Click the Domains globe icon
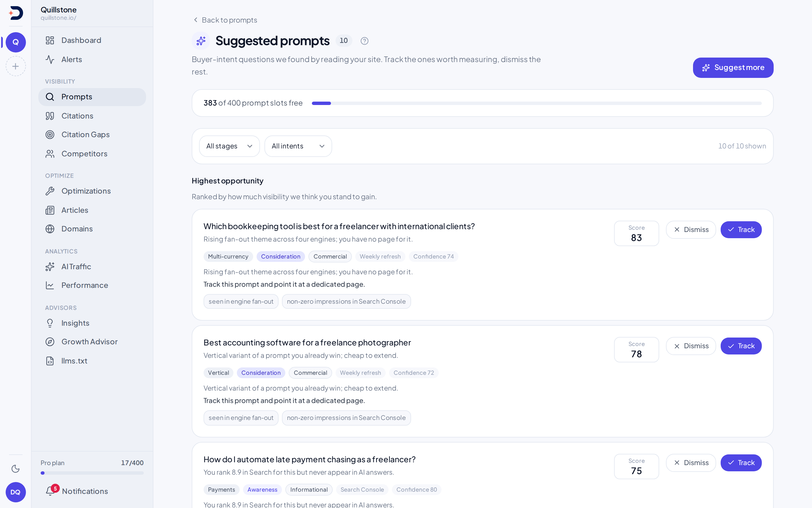The height and width of the screenshot is (508, 812). click(x=50, y=229)
